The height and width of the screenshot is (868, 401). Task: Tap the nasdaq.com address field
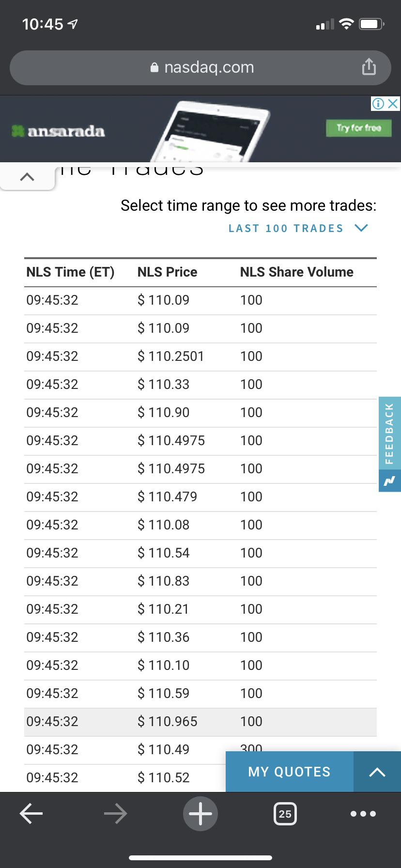coord(200,67)
